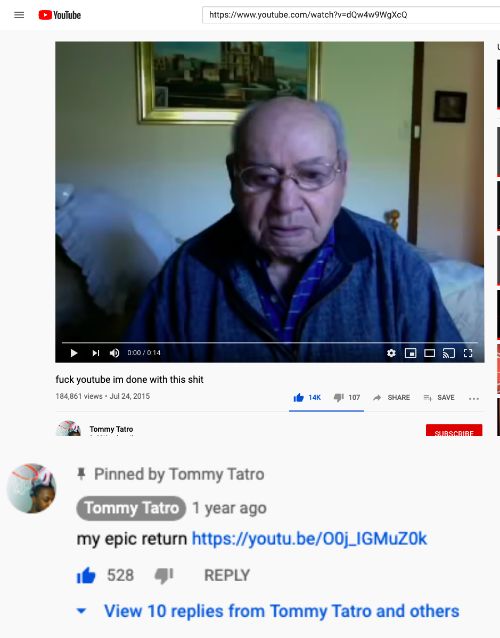Enter fullscreen mode
This screenshot has width=500, height=638.
(468, 353)
